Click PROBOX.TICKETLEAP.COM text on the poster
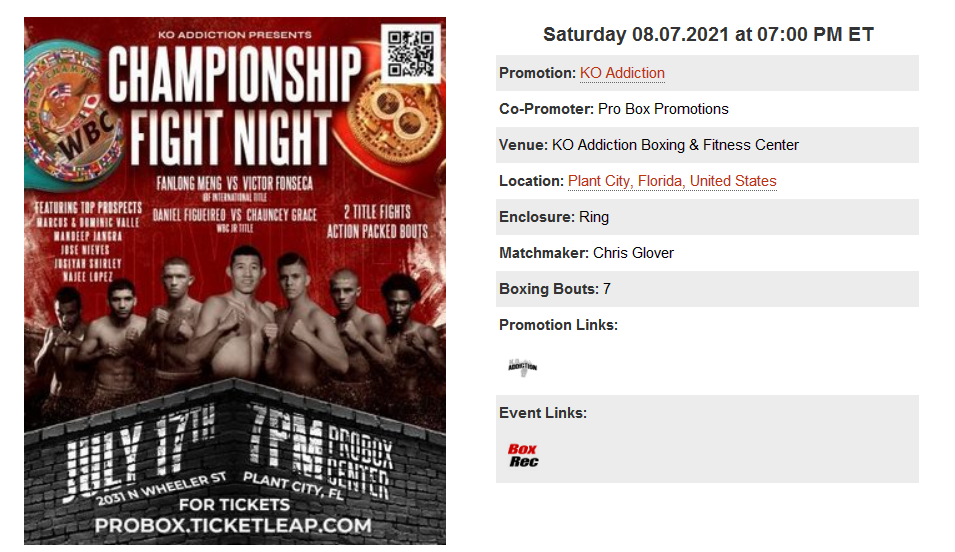The width and height of the screenshot is (955, 552). pyautogui.click(x=233, y=526)
